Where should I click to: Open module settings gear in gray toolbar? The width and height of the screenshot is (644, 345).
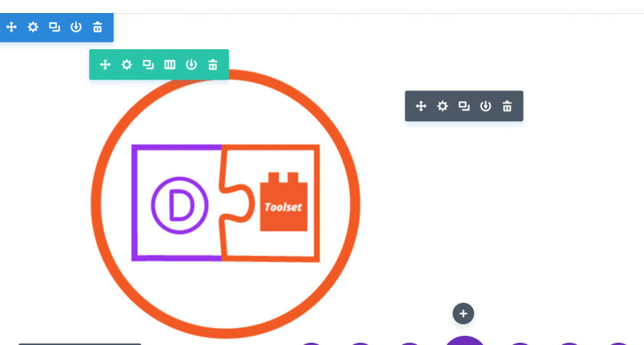442,106
